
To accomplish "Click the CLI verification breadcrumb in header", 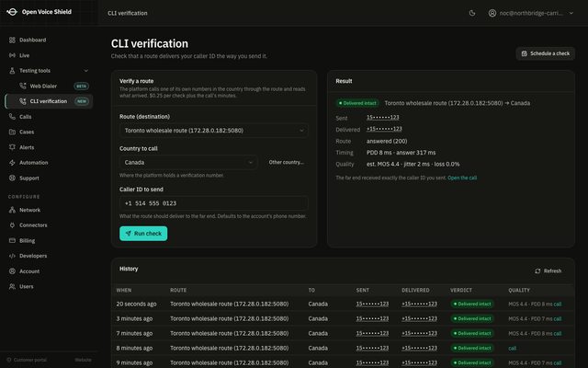I will pos(127,13).
